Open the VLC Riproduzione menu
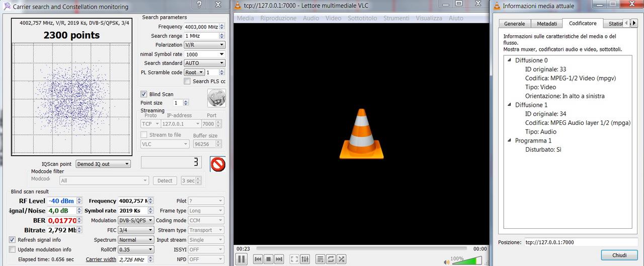Viewport: 644px width, 266px height. tap(278, 18)
